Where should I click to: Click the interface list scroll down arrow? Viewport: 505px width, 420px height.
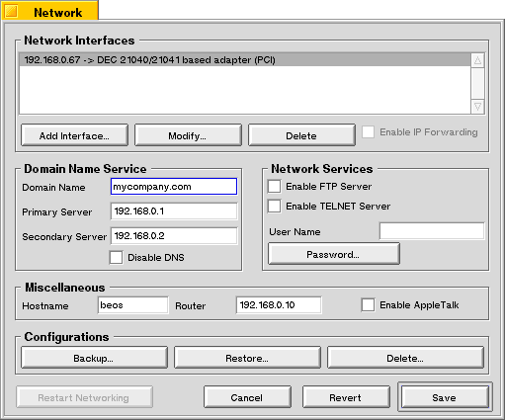pyautogui.click(x=477, y=107)
